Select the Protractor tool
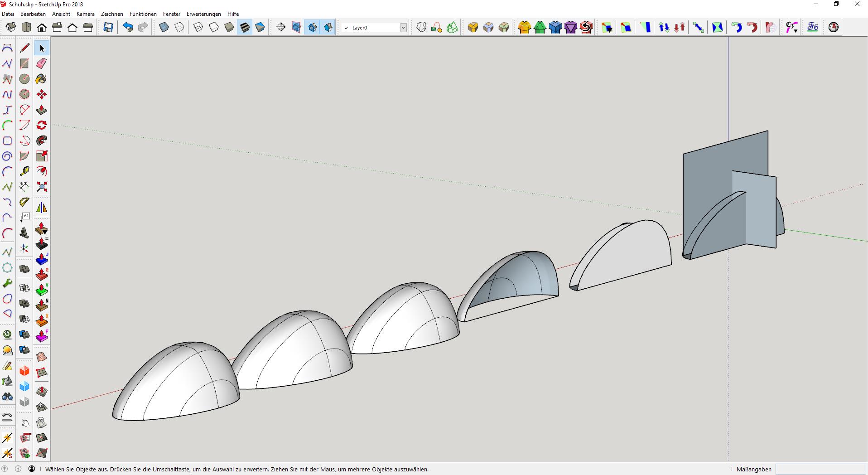 pyautogui.click(x=24, y=202)
